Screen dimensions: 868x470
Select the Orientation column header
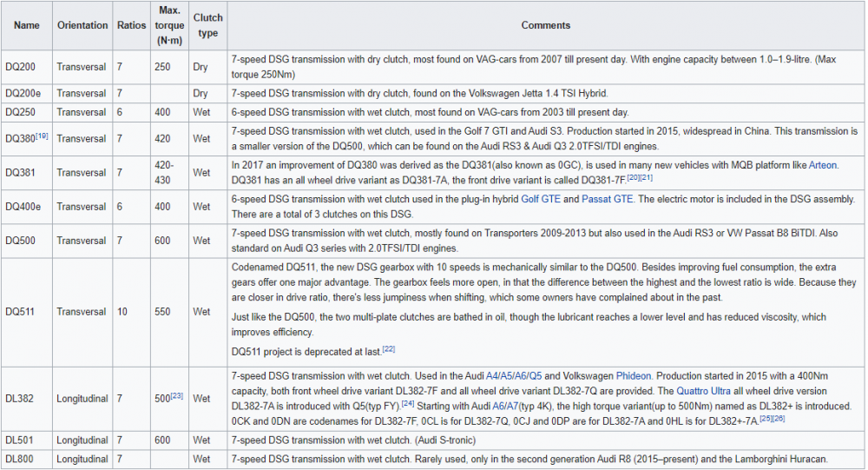(x=82, y=25)
